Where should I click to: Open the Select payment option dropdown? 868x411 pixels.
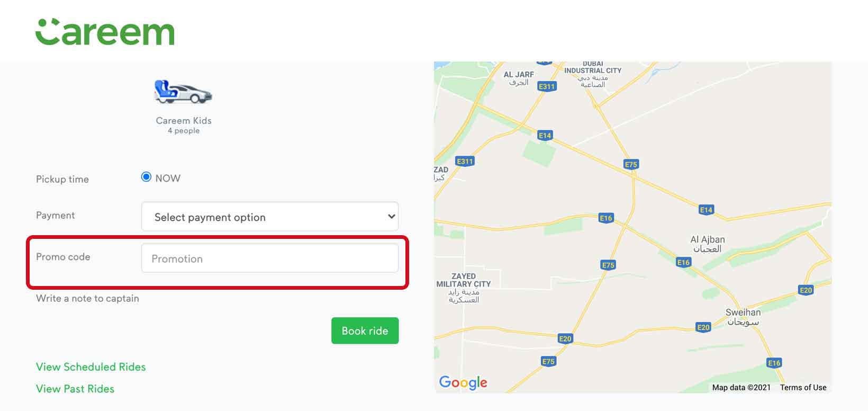tap(270, 216)
